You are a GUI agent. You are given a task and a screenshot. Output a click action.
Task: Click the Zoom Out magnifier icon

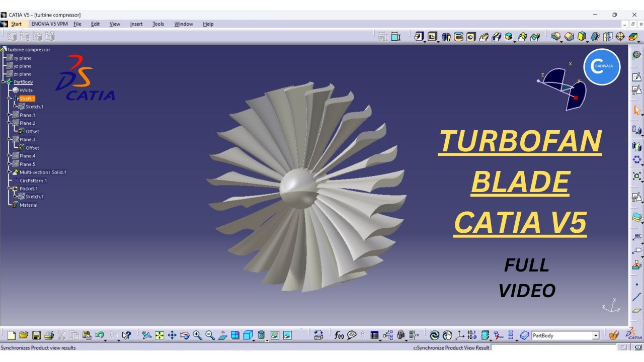click(x=210, y=335)
